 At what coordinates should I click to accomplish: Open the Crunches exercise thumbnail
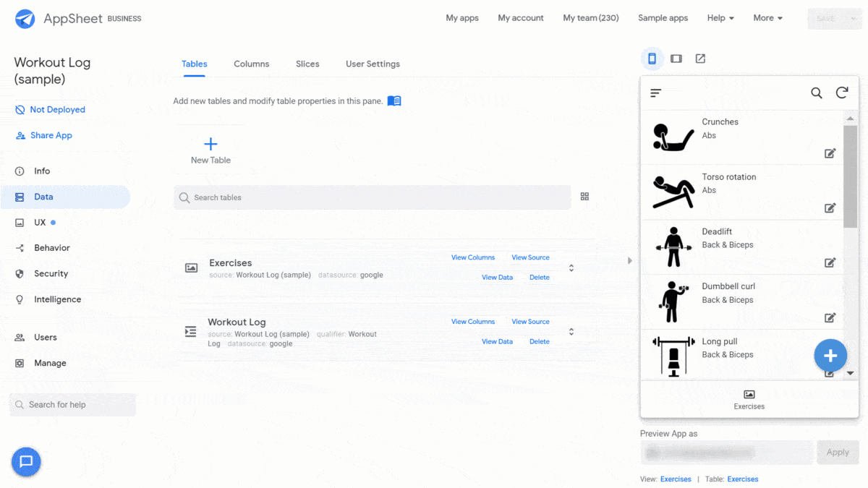673,137
